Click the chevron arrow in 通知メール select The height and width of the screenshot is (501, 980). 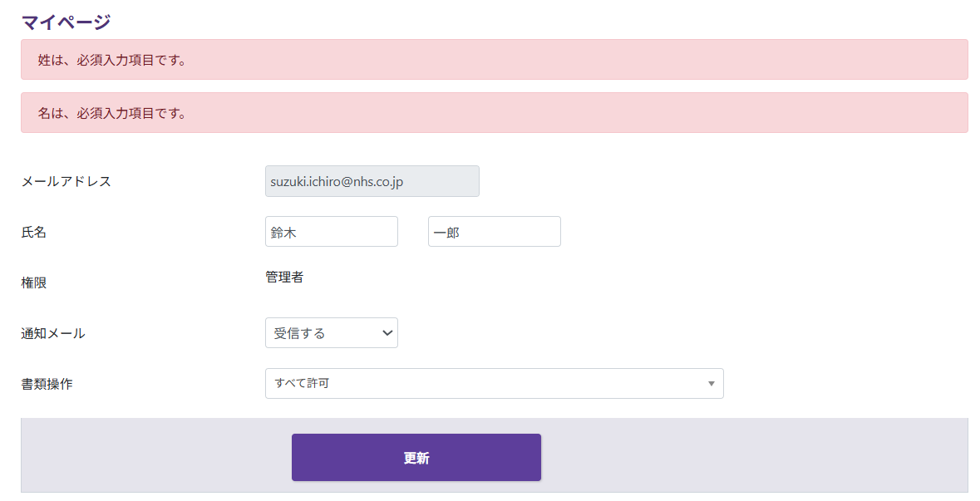coord(387,332)
